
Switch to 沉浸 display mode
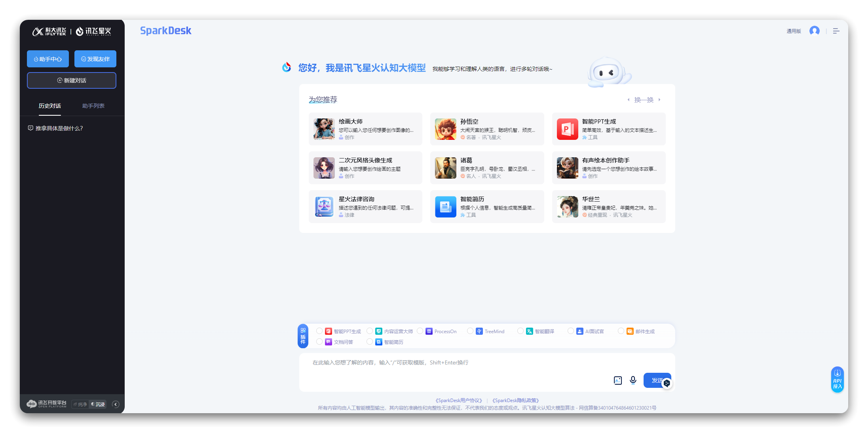click(98, 404)
